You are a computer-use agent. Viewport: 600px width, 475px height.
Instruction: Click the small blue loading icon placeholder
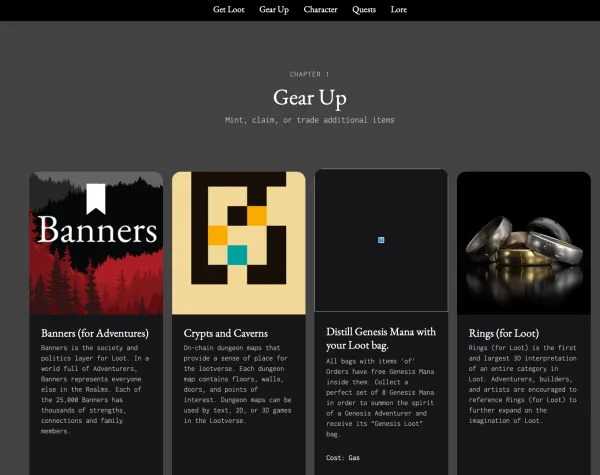click(381, 240)
